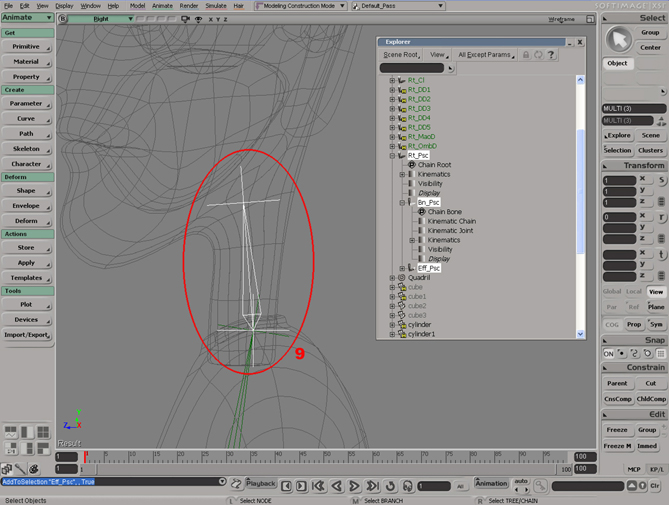The height and width of the screenshot is (505, 669).
Task: Click the Explorer lock icon
Action: tap(527, 55)
